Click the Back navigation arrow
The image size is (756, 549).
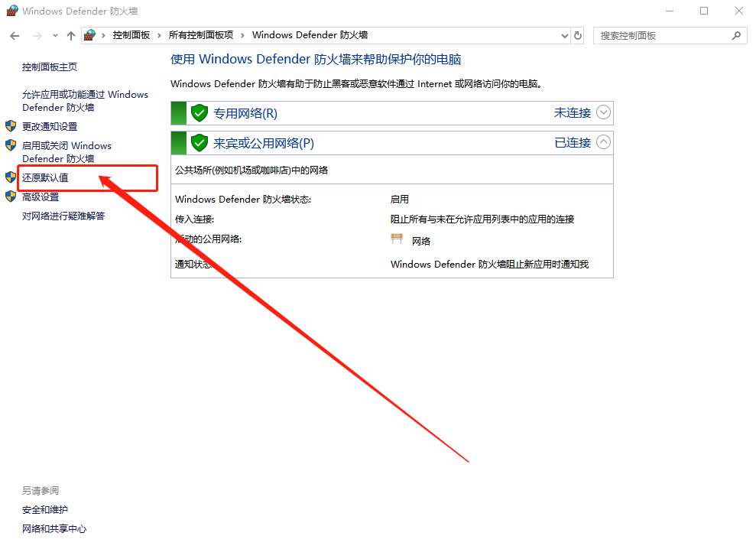pyautogui.click(x=15, y=36)
